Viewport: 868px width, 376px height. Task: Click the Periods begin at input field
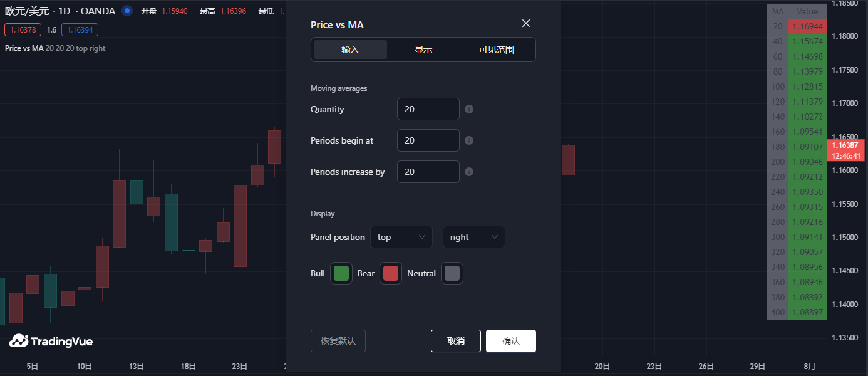(428, 140)
